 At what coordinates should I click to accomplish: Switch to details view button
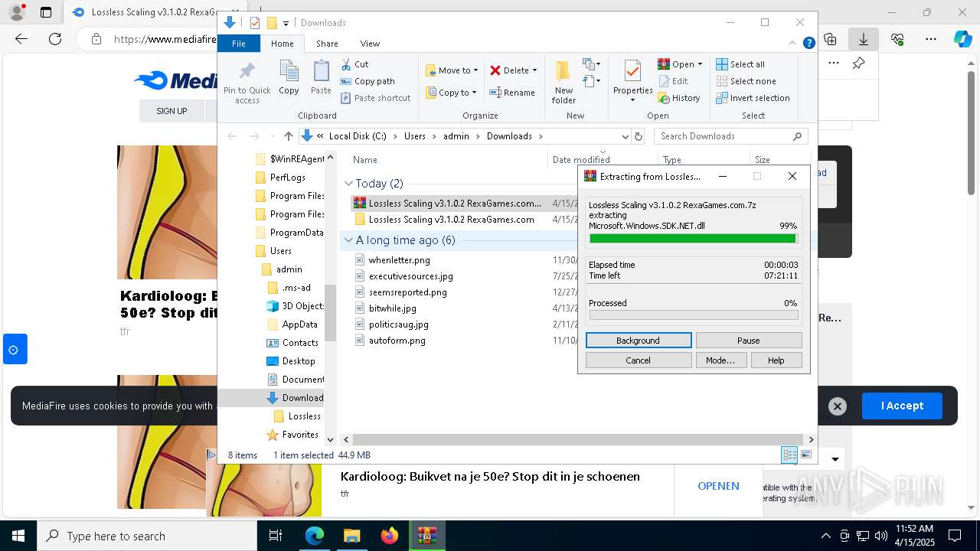pos(789,455)
